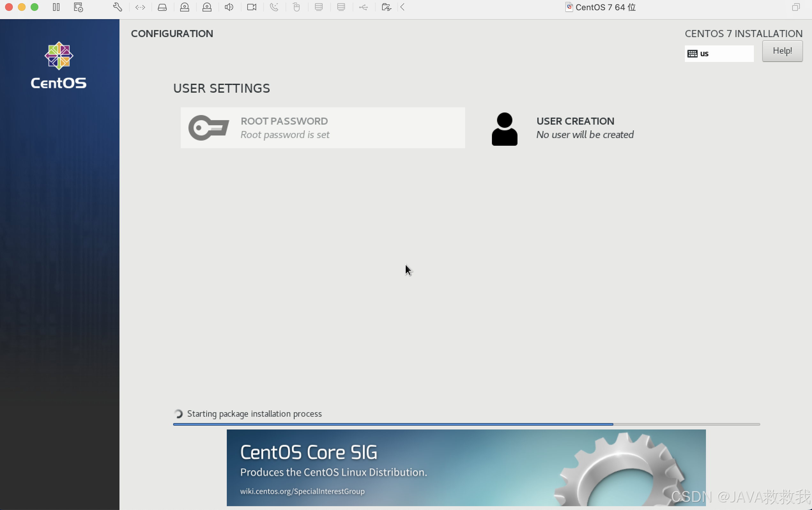Click the installation progress bar
Viewport: 812px width, 510px height.
pyautogui.click(x=466, y=424)
